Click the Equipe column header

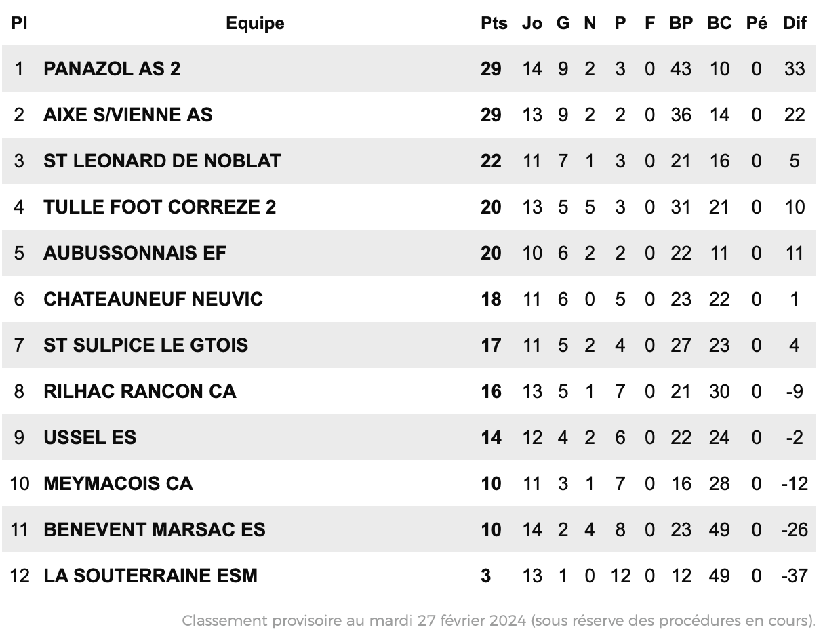pyautogui.click(x=255, y=23)
